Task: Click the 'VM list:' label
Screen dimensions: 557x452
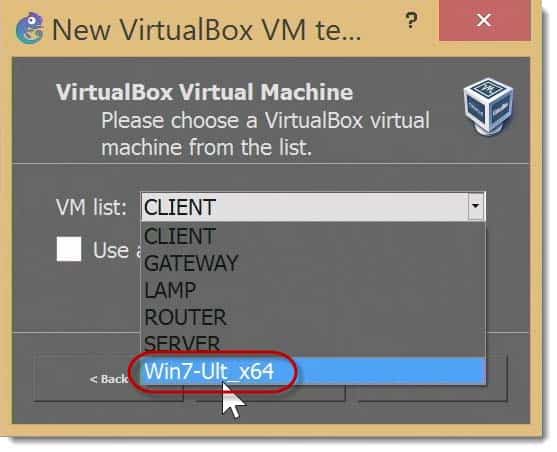Action: [x=91, y=207]
